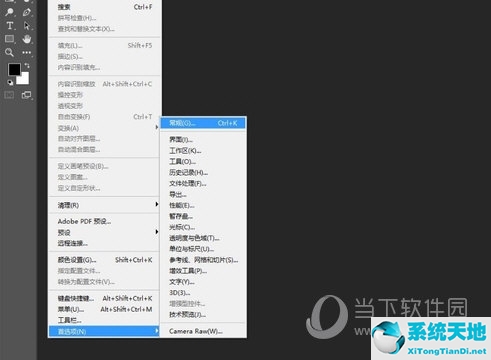Image resolution: width=491 pixels, height=360 pixels.
Task: Open 远程连接... menu item
Action: click(x=105, y=243)
